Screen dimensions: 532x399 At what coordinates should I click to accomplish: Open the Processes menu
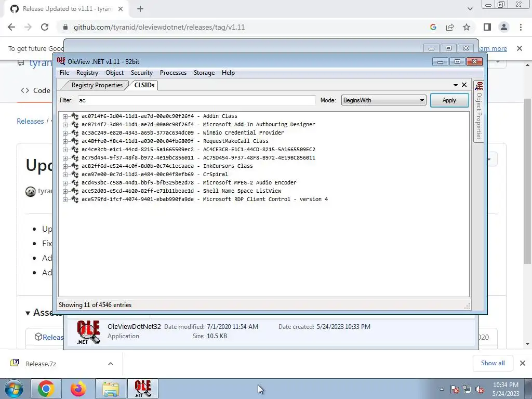tap(173, 73)
